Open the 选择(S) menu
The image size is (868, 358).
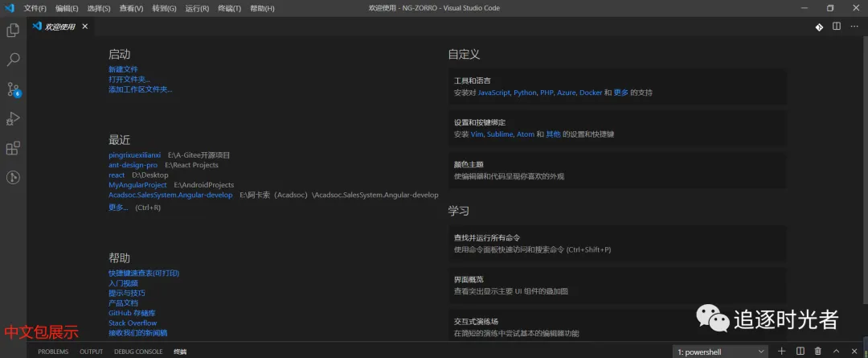[99, 8]
